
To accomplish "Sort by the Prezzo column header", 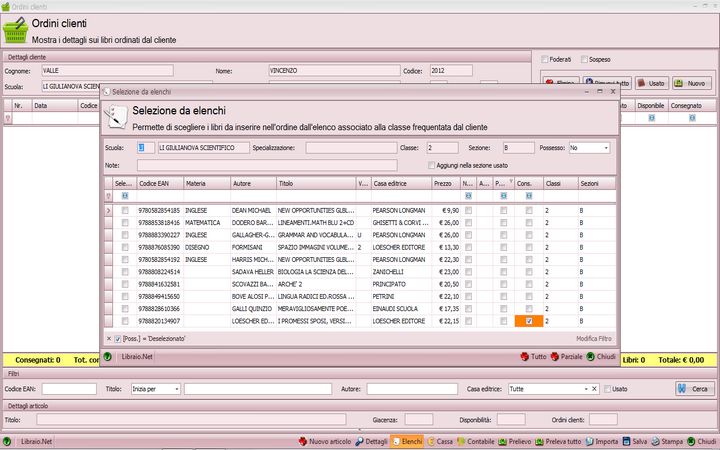I will [x=446, y=183].
